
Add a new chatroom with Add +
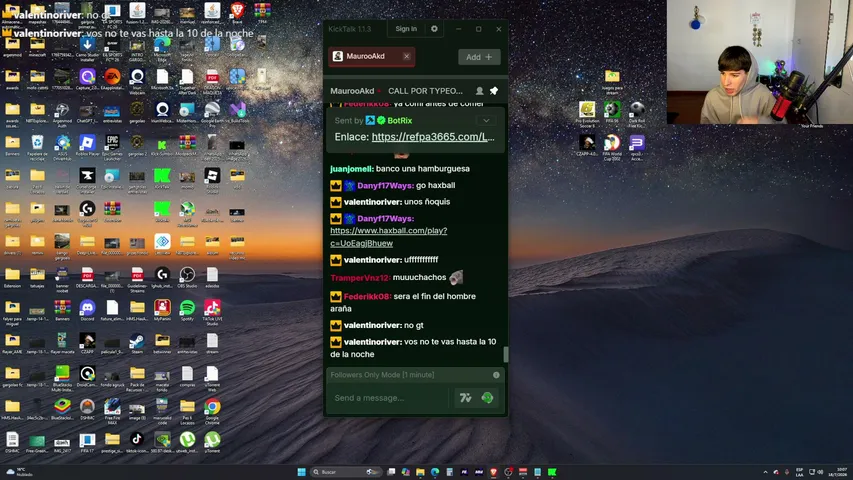479,57
